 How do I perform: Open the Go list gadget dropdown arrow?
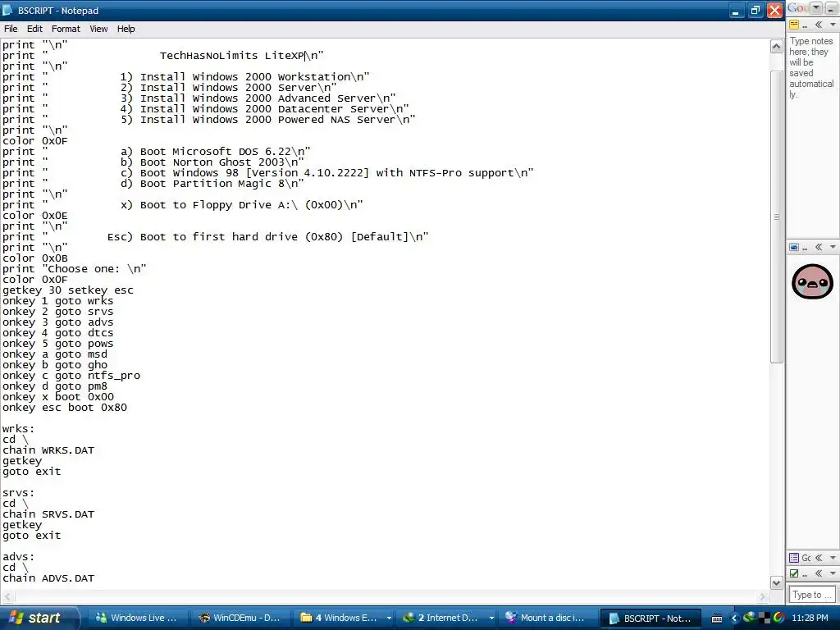coord(833,558)
